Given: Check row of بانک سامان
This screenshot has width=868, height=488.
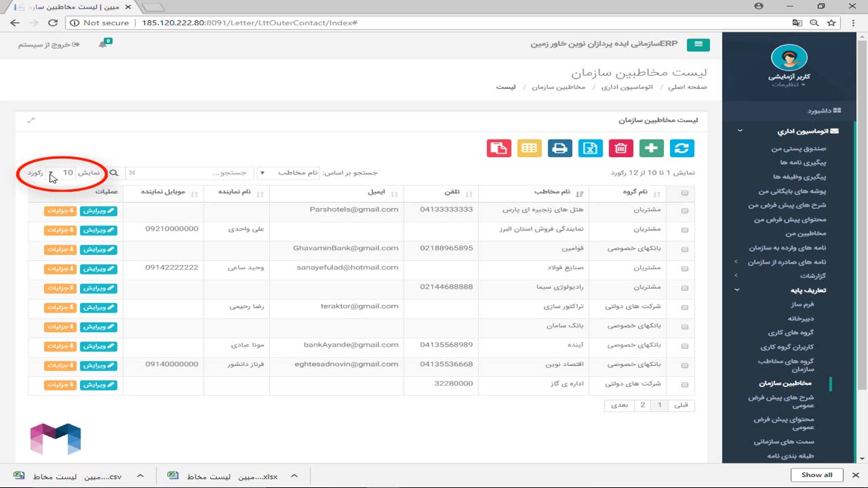Looking at the screenshot, I should coord(684,327).
